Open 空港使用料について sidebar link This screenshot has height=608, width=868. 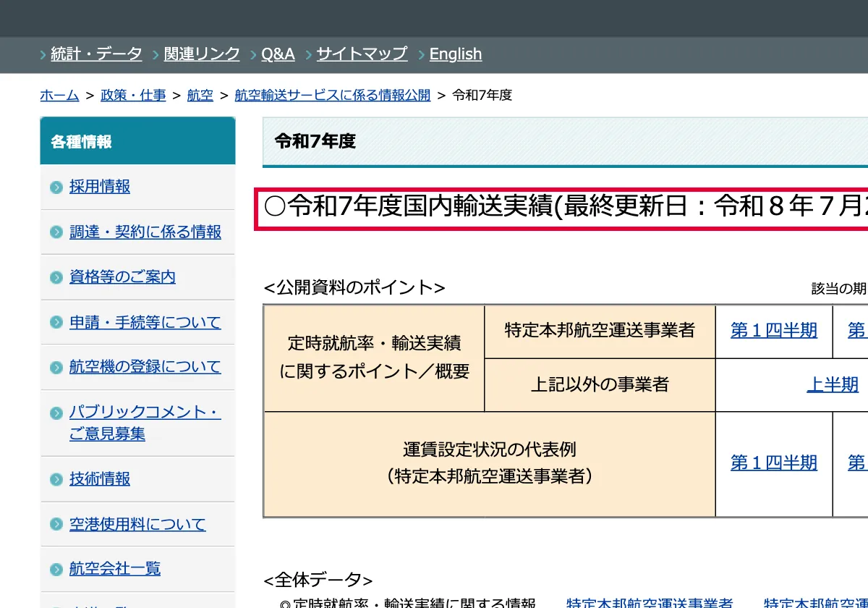pyautogui.click(x=137, y=524)
